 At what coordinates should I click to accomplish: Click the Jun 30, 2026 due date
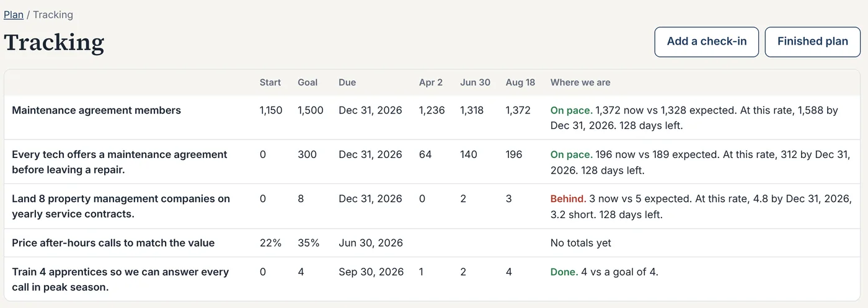coord(371,243)
